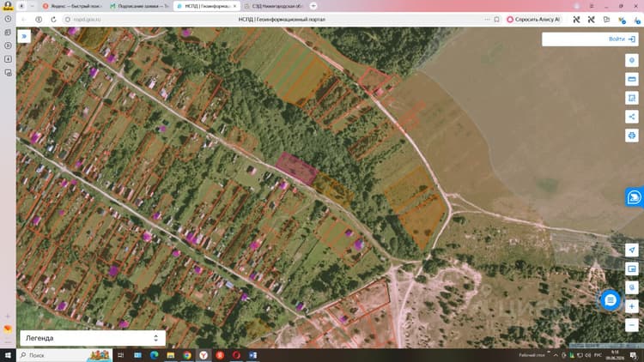Image resolution: width=644 pixels, height=362 pixels.
Task: Switch to the Яндекс browser tab
Action: point(73,6)
